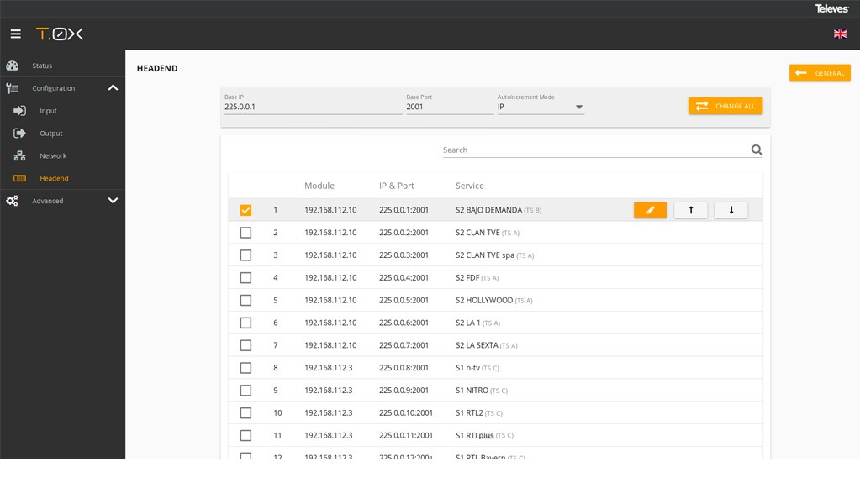
Task: Select the checkbox for S2 HOLLYWOOD
Action: 245,301
